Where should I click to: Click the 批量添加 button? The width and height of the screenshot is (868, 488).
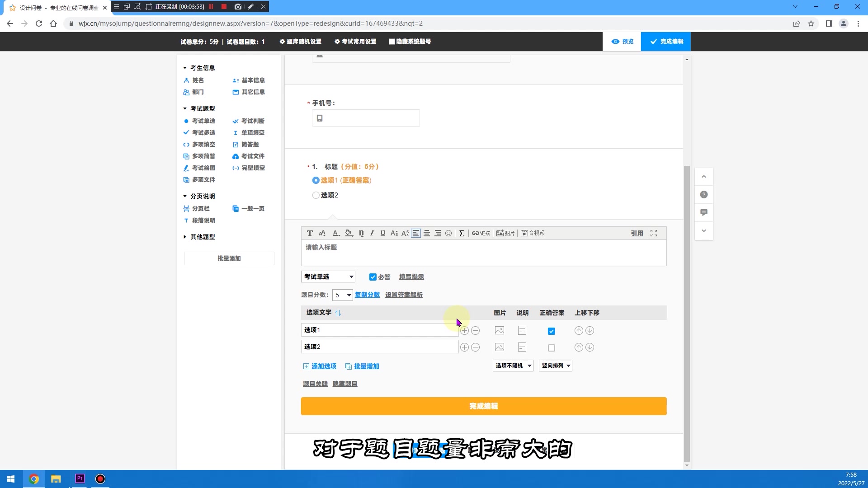click(x=229, y=258)
